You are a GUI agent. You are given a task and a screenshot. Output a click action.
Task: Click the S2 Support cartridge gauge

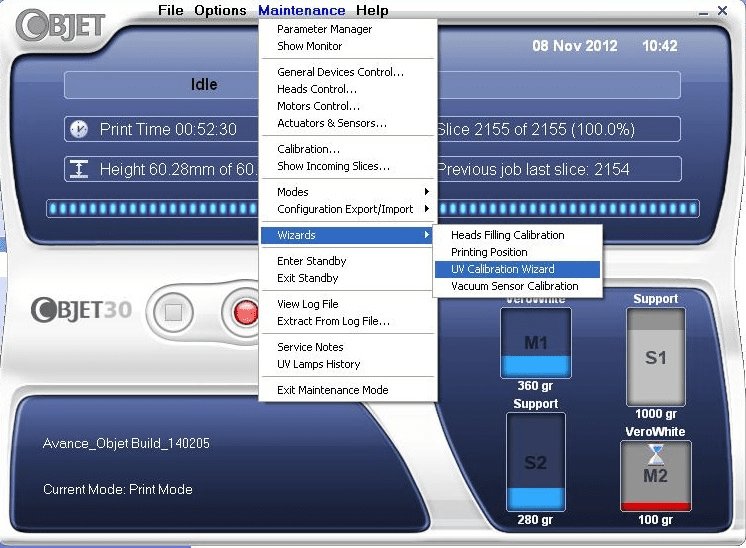(536, 461)
